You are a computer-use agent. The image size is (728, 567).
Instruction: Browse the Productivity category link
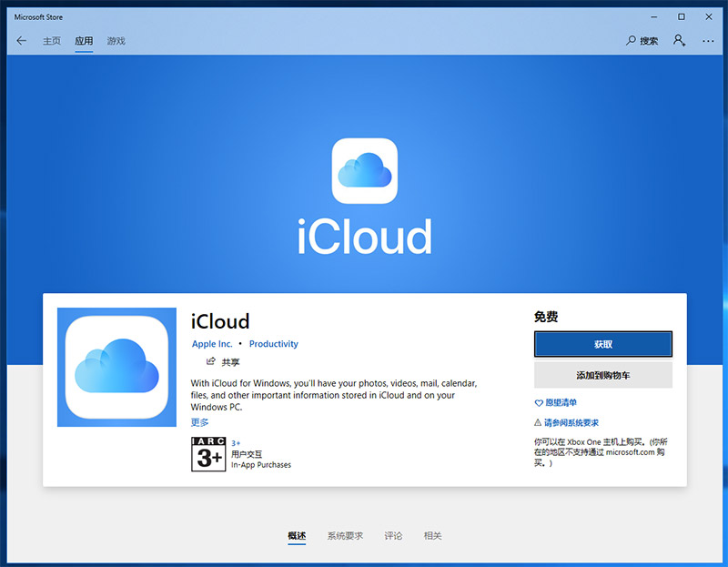pyautogui.click(x=274, y=344)
